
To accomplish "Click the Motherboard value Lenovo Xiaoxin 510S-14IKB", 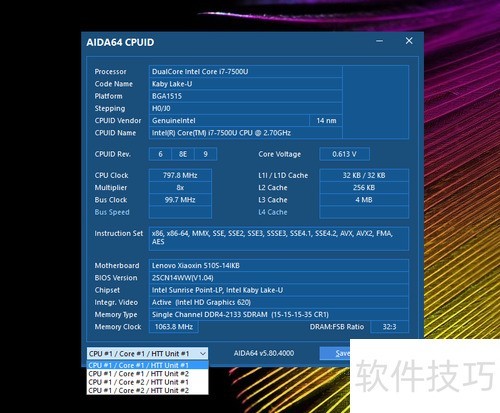I will point(279,266).
